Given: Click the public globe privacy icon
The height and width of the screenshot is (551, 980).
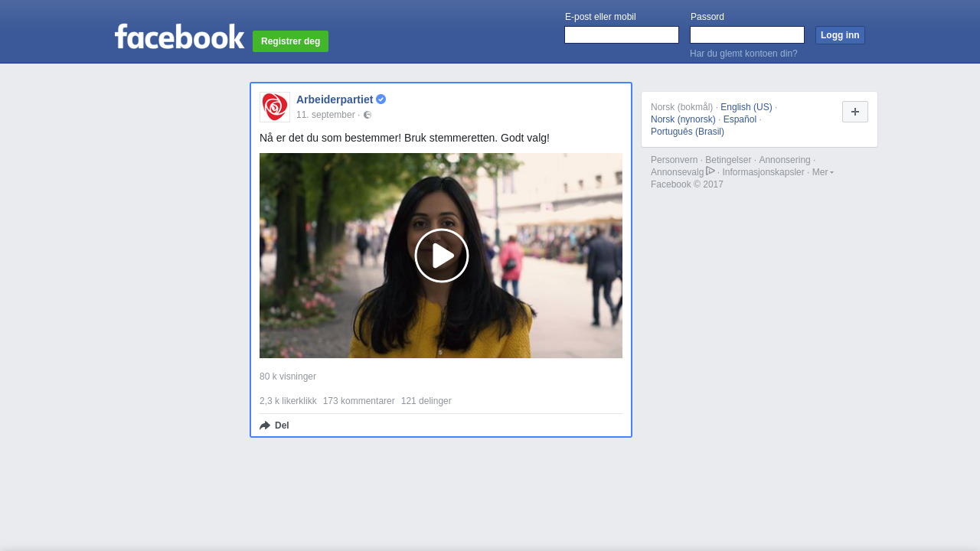Looking at the screenshot, I should (x=367, y=115).
